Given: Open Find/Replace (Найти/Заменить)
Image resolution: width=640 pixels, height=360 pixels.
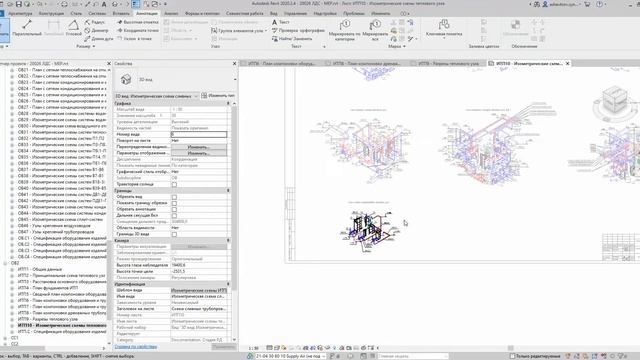Looking at the screenshot, I should pyautogui.click(x=292, y=39).
